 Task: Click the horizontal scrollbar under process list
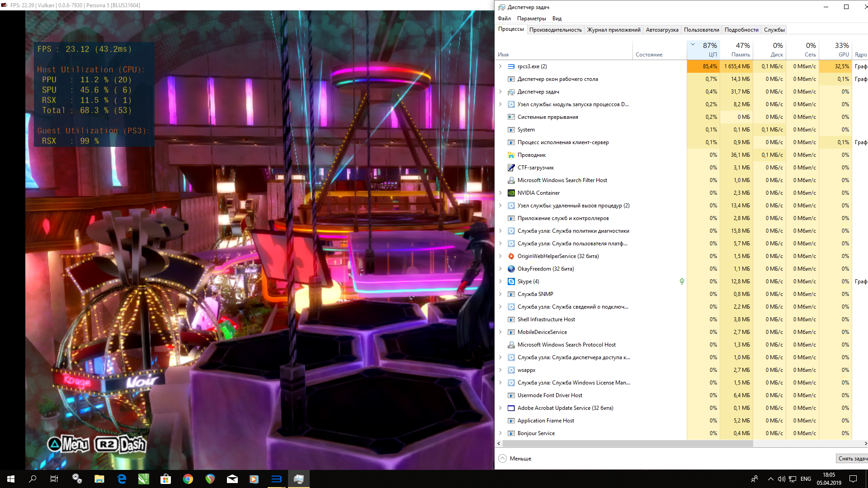pyautogui.click(x=628, y=444)
